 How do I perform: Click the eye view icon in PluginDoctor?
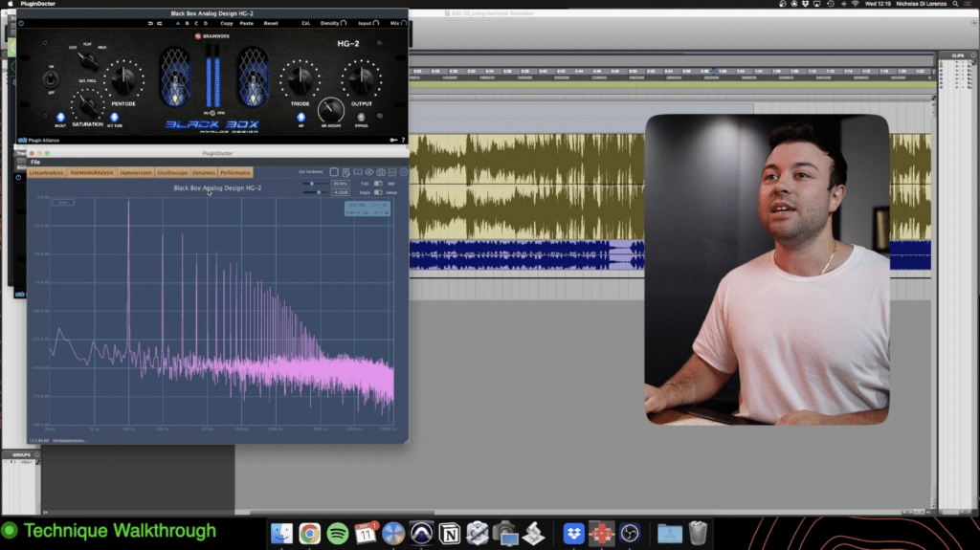pos(369,172)
